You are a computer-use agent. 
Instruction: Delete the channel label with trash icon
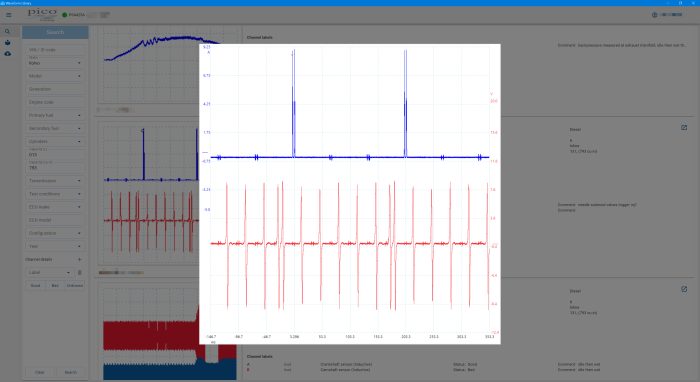79,272
